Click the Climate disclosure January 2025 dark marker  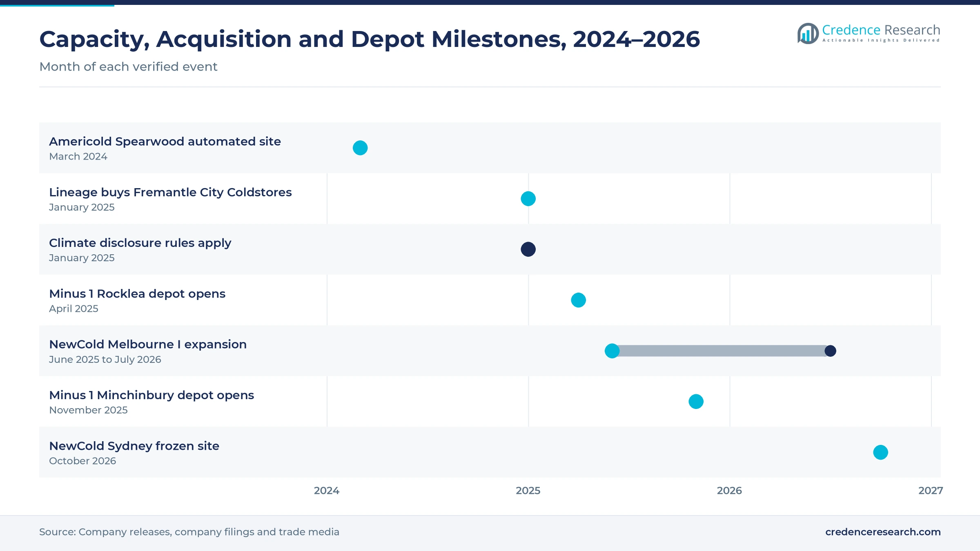[528, 249]
